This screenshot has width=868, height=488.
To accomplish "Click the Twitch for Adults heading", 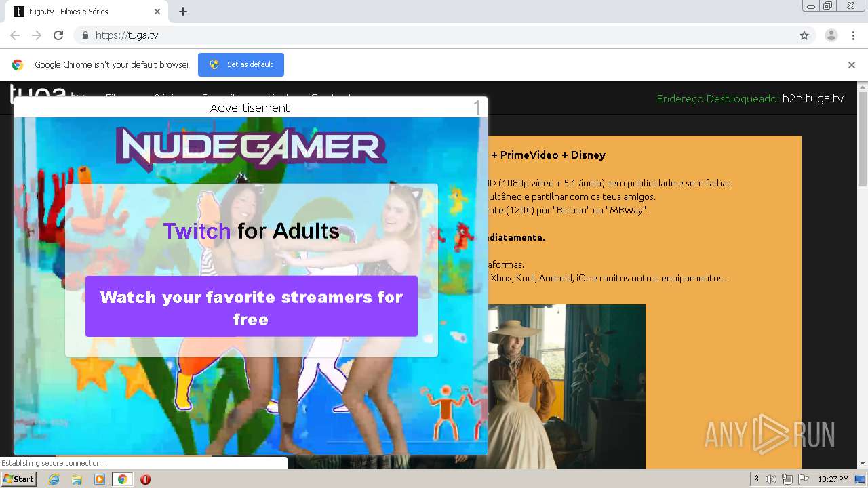I will (251, 231).
